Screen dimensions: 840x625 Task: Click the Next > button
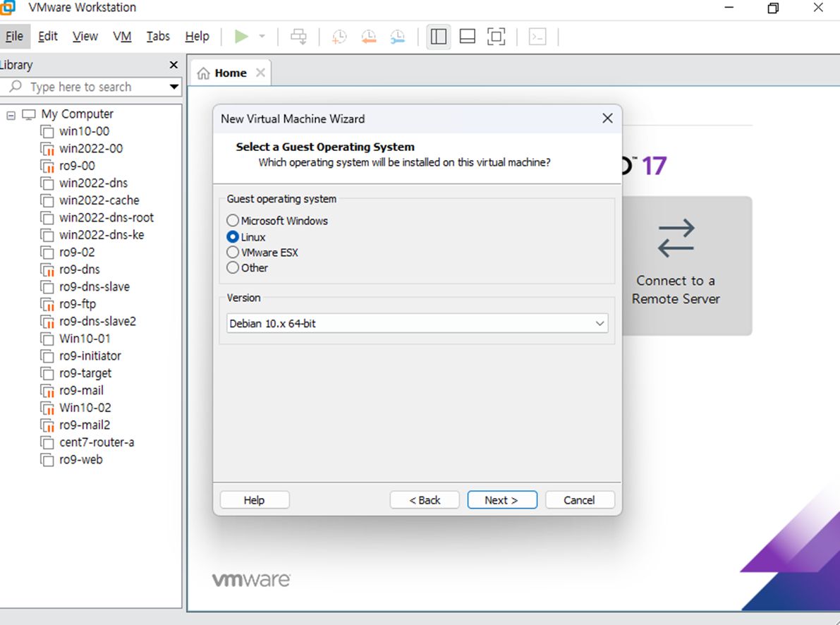[502, 499]
